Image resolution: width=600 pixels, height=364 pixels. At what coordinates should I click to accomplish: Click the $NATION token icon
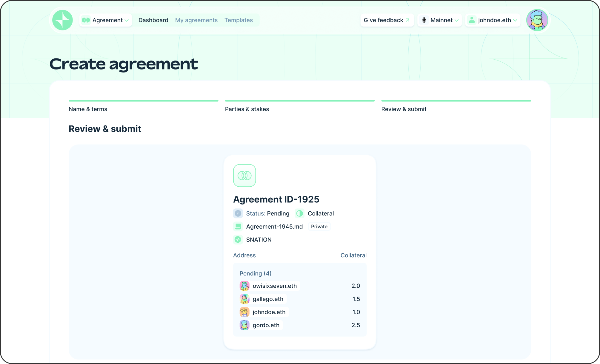pos(238,240)
